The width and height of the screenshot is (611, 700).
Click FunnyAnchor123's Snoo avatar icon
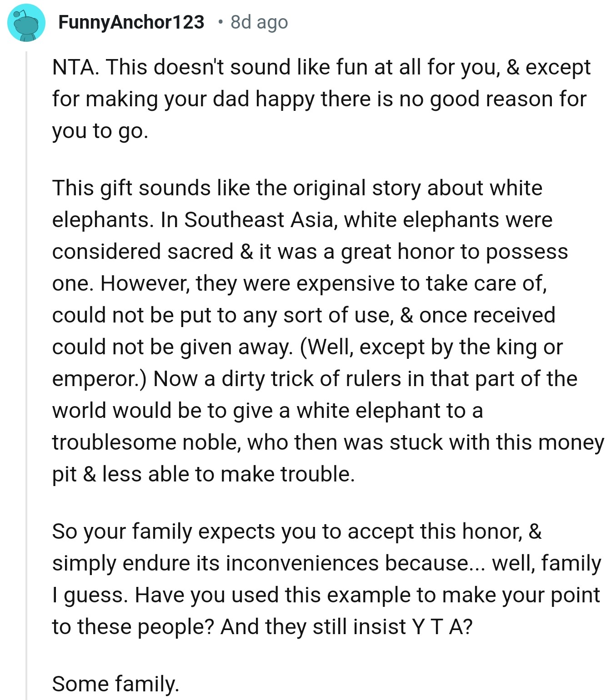tap(26, 23)
